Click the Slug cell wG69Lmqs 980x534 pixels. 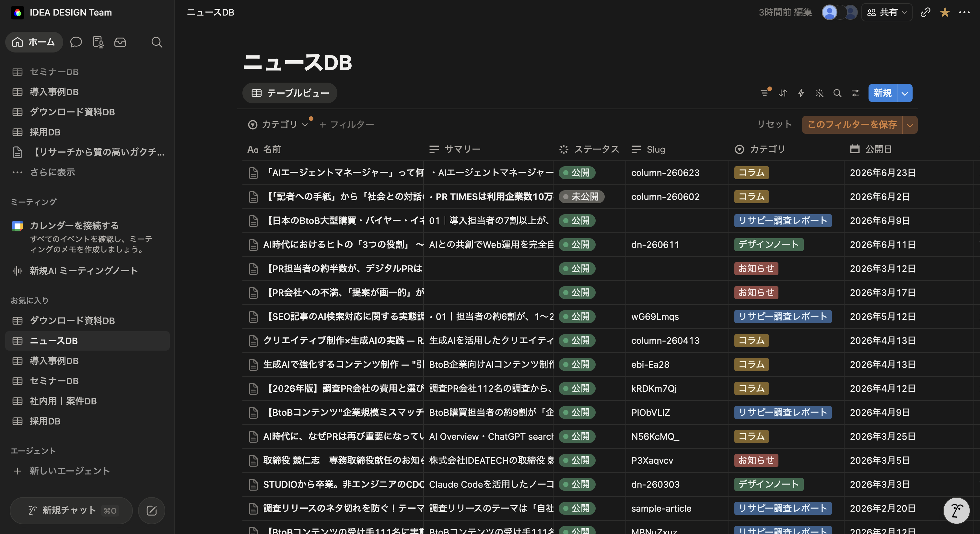coord(655,317)
